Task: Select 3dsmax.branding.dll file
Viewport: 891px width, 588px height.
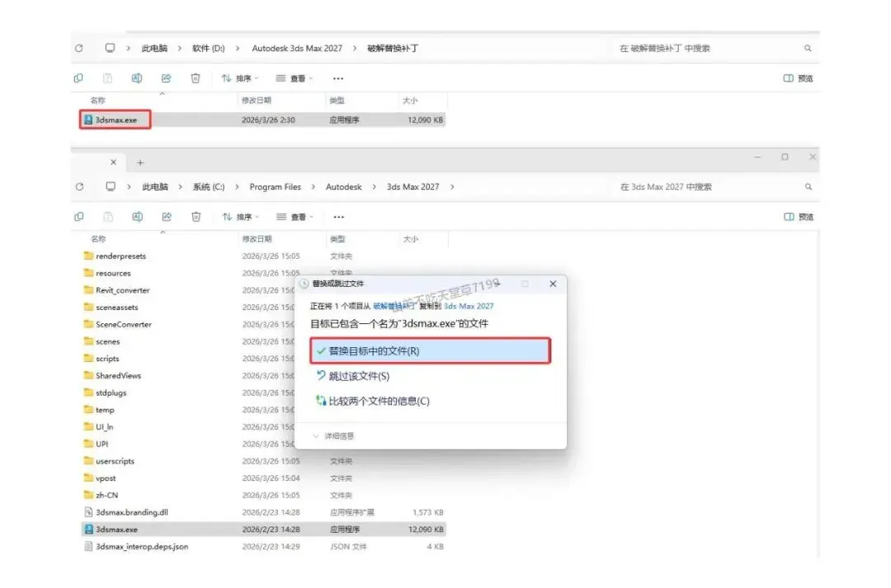Action: click(132, 512)
